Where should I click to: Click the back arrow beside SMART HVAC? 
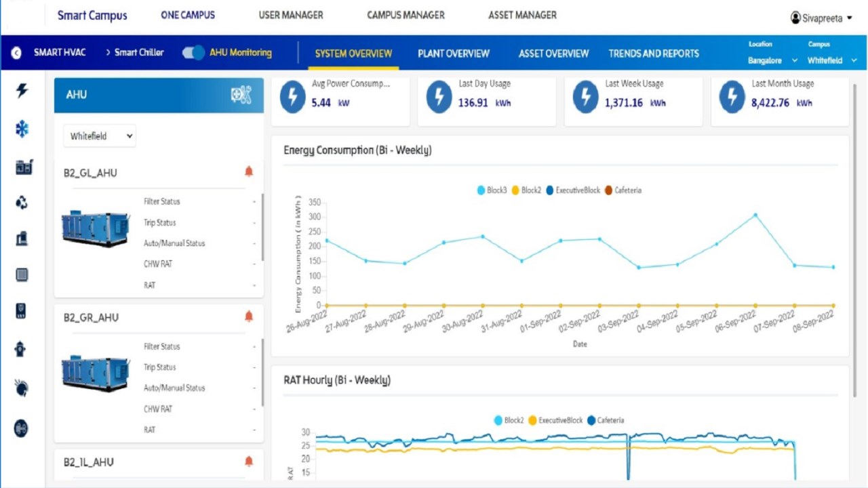click(16, 53)
